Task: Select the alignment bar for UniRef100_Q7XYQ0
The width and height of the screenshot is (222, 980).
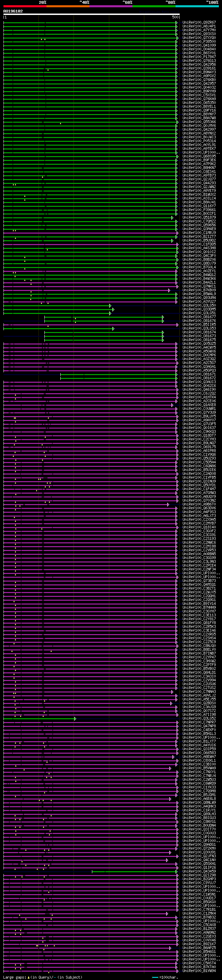Action: 91,38
